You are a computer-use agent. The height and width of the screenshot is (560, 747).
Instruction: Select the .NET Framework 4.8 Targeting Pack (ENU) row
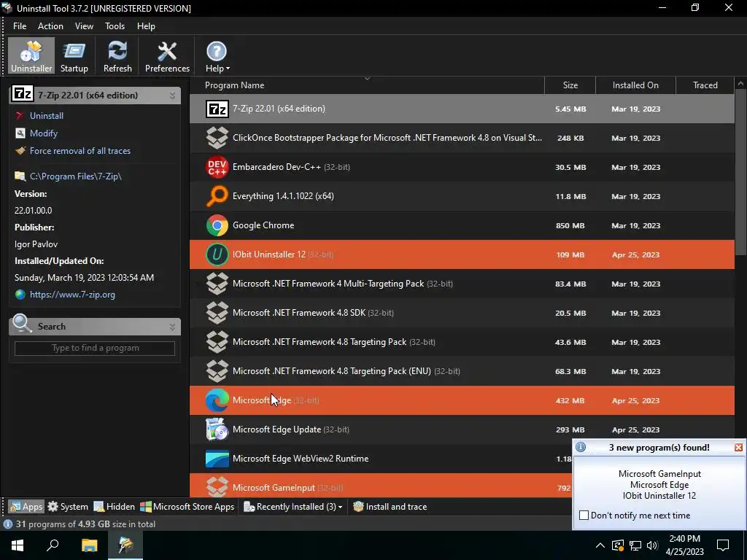tap(462, 371)
